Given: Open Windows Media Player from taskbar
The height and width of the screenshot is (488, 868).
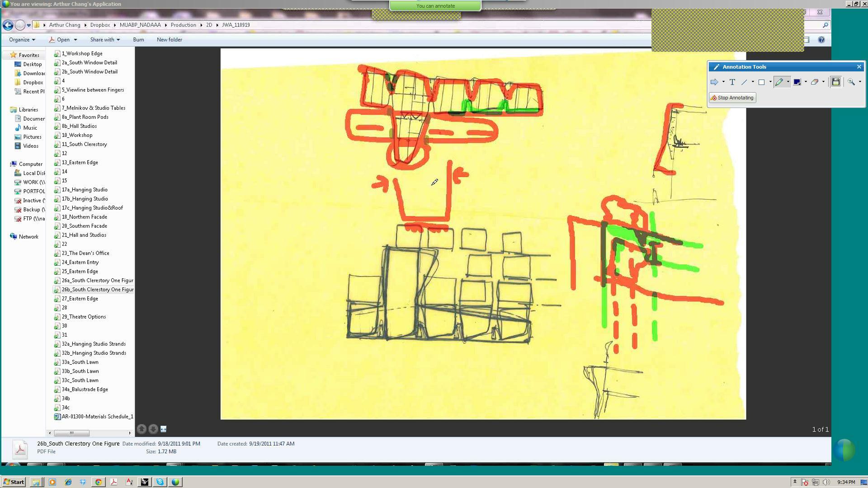Looking at the screenshot, I should (x=52, y=482).
